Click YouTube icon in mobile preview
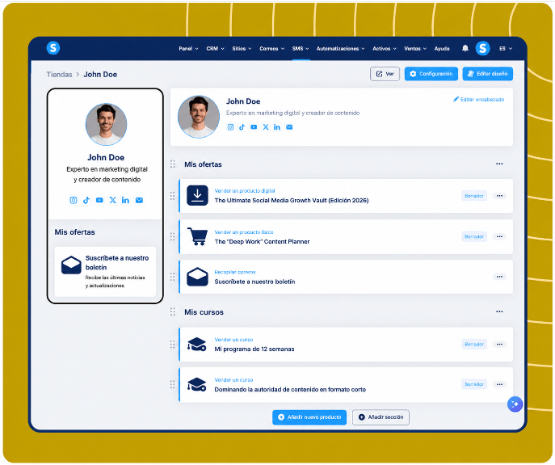The image size is (555, 465). 99,200
